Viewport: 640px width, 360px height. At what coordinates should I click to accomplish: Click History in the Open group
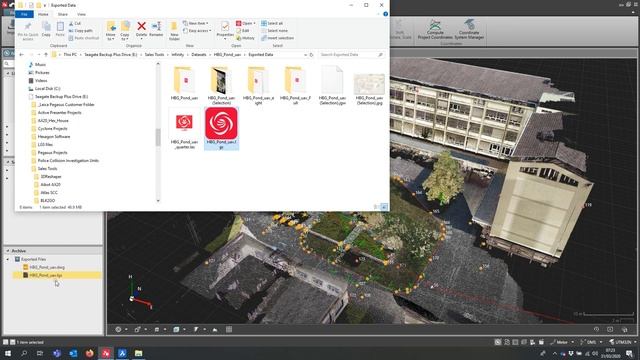[x=245, y=38]
